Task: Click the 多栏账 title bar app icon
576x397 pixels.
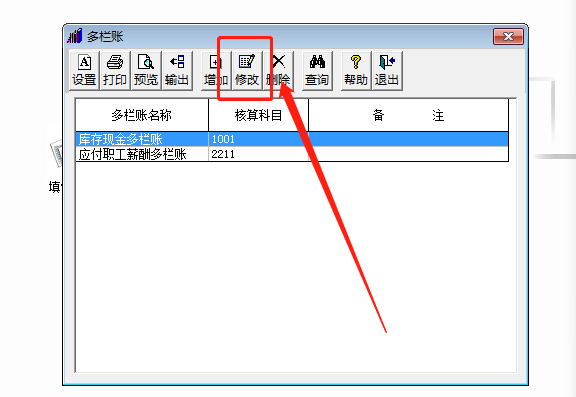Action: pos(75,36)
